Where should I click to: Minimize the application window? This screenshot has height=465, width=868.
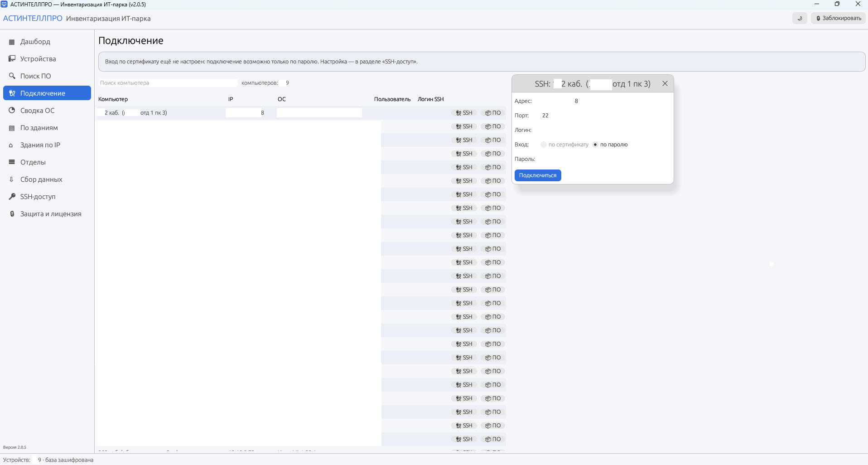[817, 4]
